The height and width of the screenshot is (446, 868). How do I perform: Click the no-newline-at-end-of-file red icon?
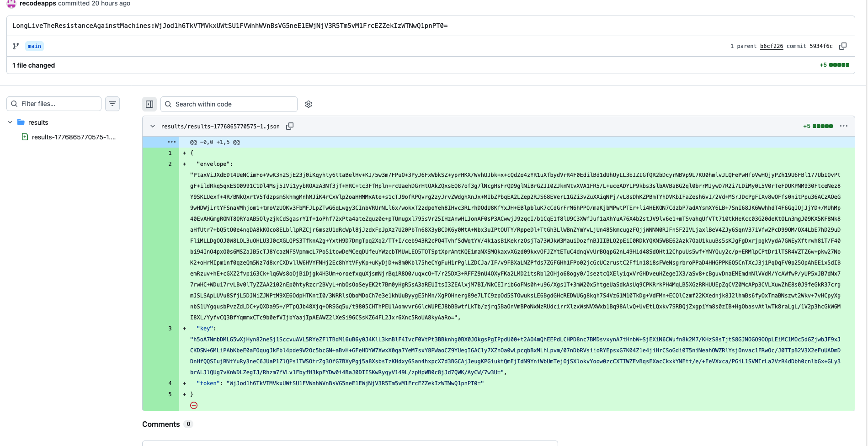(194, 405)
